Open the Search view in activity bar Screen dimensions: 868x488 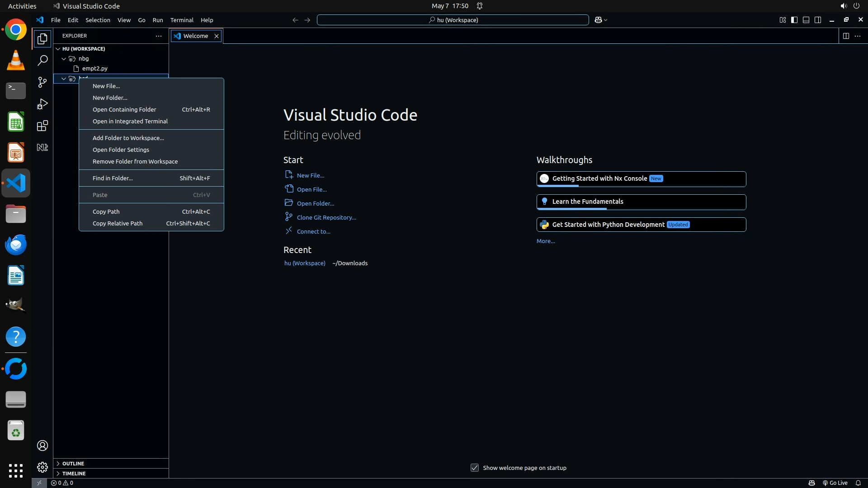pos(42,60)
